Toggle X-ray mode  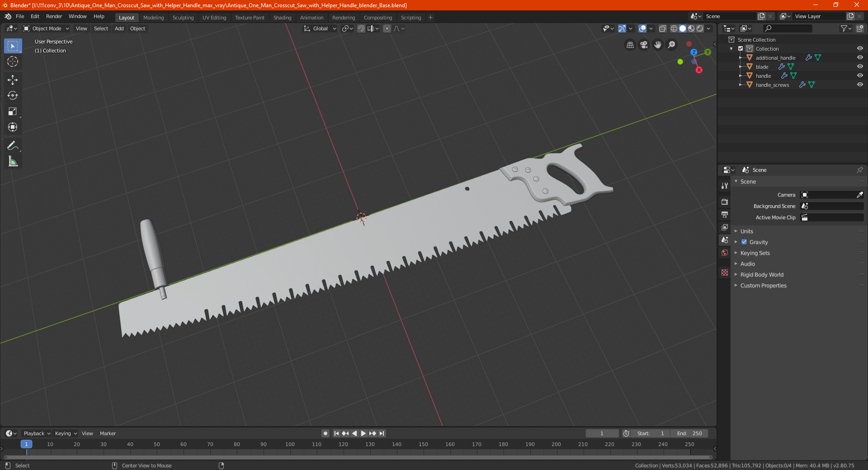point(662,28)
